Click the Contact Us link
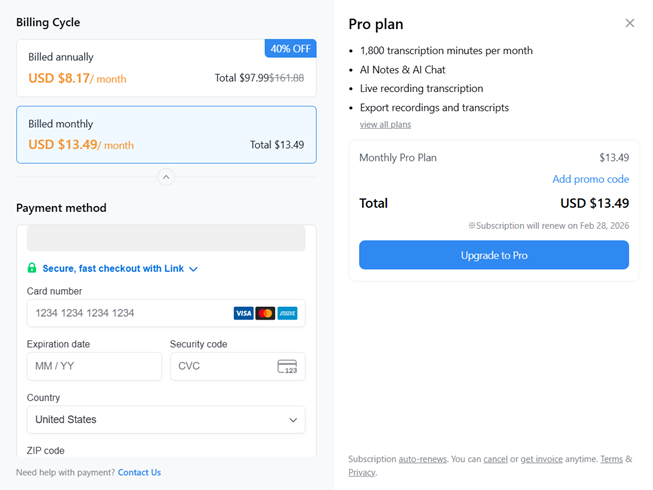Viewport: 653px width, 490px height. click(139, 472)
